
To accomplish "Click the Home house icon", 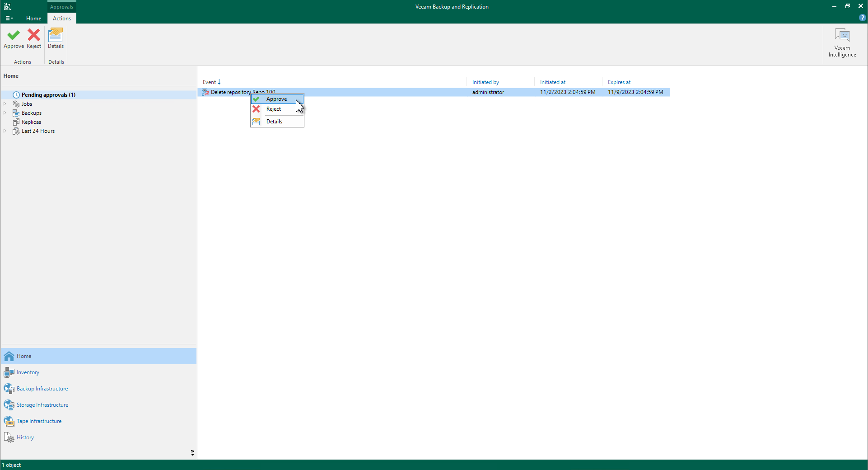I will [9, 356].
